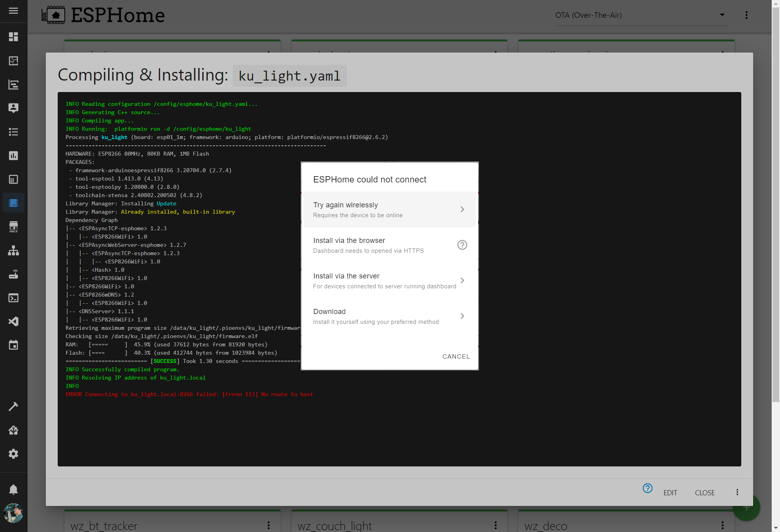
Task: Open wz_couch_light card options menu
Action: 496,525
